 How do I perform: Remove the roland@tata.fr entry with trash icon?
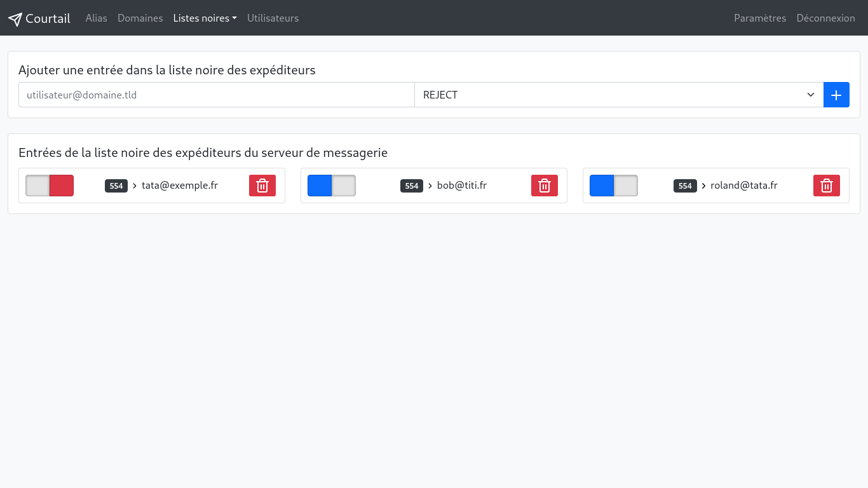[x=827, y=186]
